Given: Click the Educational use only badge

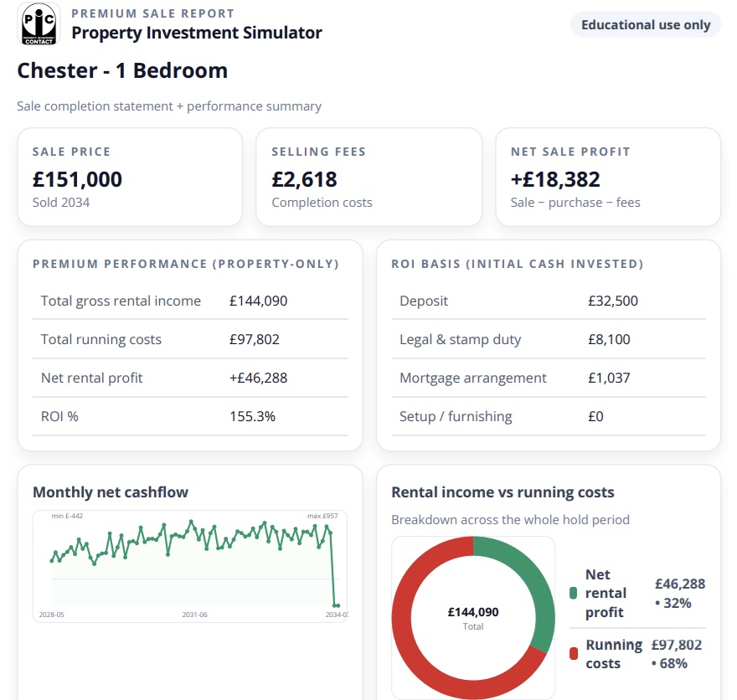Looking at the screenshot, I should click(645, 24).
